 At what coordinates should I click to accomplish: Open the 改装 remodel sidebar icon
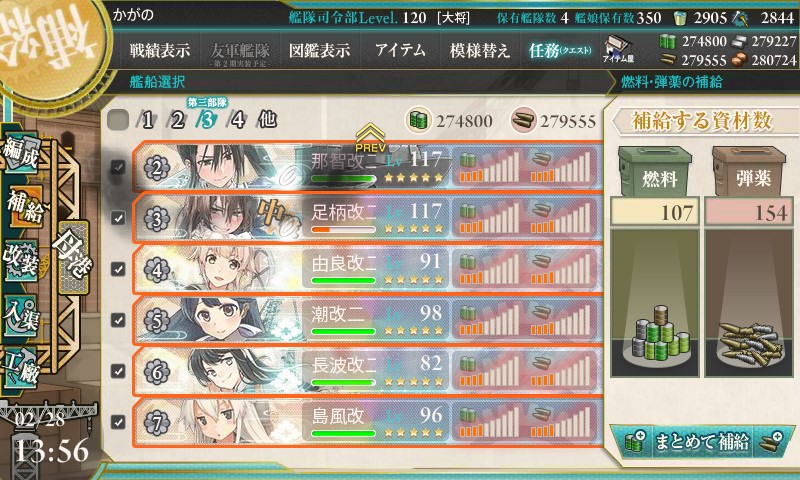pyautogui.click(x=21, y=260)
